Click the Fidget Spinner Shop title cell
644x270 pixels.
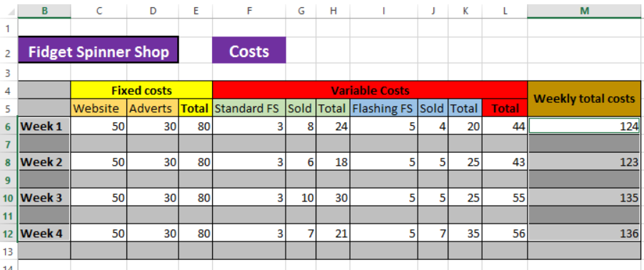(x=99, y=52)
